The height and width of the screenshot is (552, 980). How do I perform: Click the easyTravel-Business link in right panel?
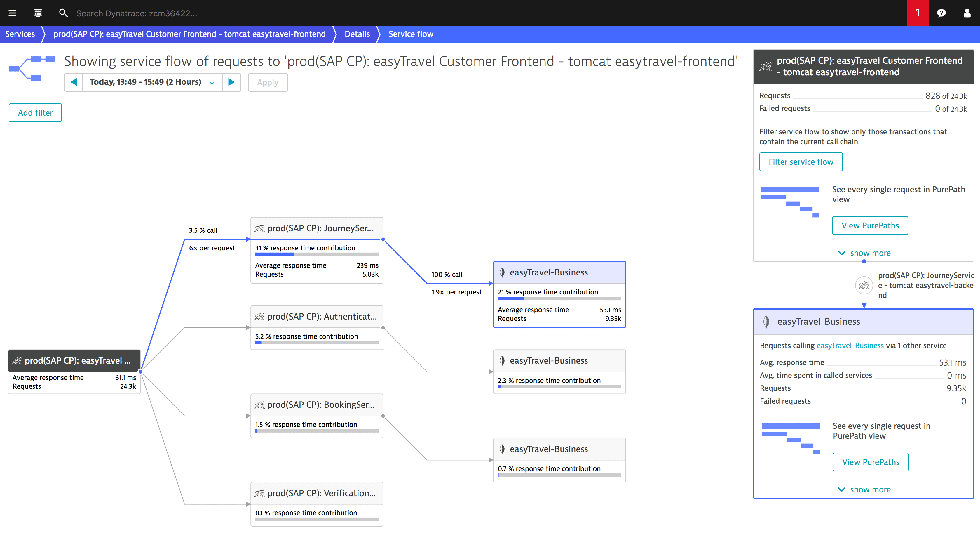pyautogui.click(x=850, y=345)
